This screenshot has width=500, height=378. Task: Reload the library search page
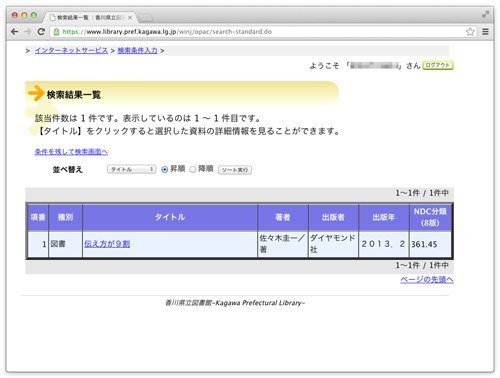click(41, 32)
